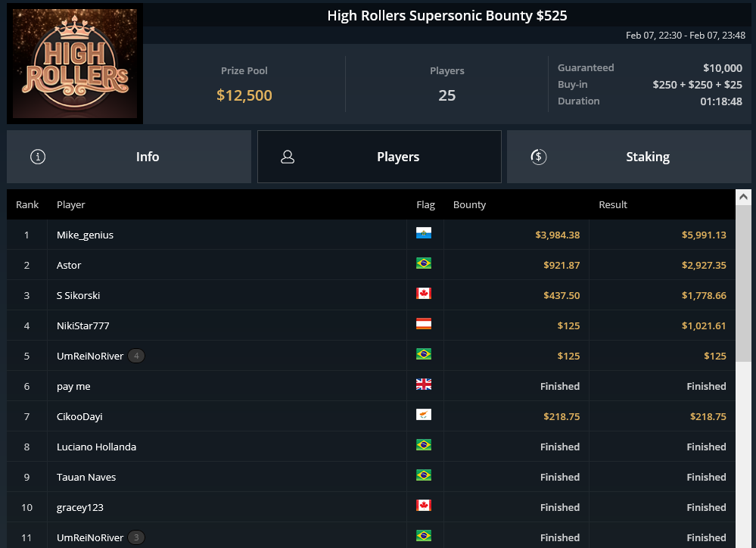Open the Info tab

(129, 157)
